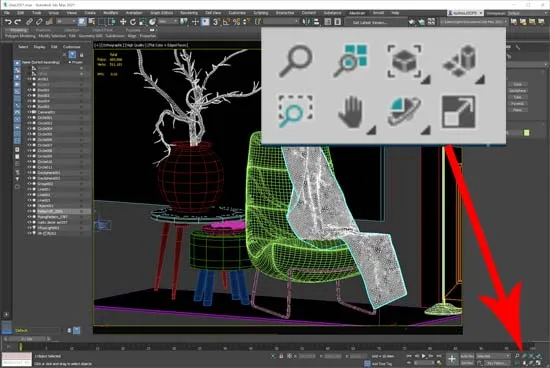The image size is (550, 368).
Task: Activate the Select and Rotate tool
Action: coord(133,22)
